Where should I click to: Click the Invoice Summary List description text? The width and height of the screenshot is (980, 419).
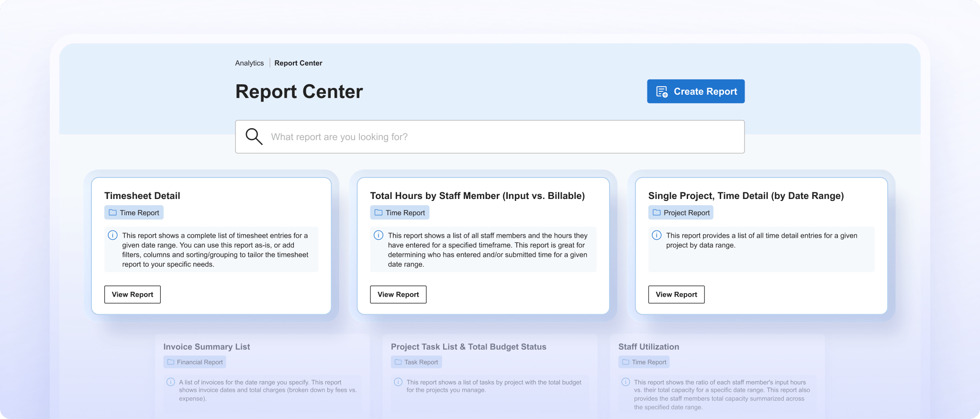click(x=268, y=390)
